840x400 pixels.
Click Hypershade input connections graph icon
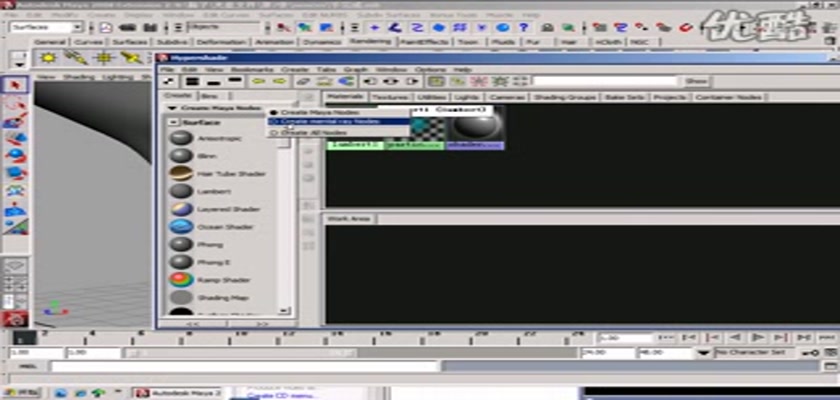(x=370, y=81)
